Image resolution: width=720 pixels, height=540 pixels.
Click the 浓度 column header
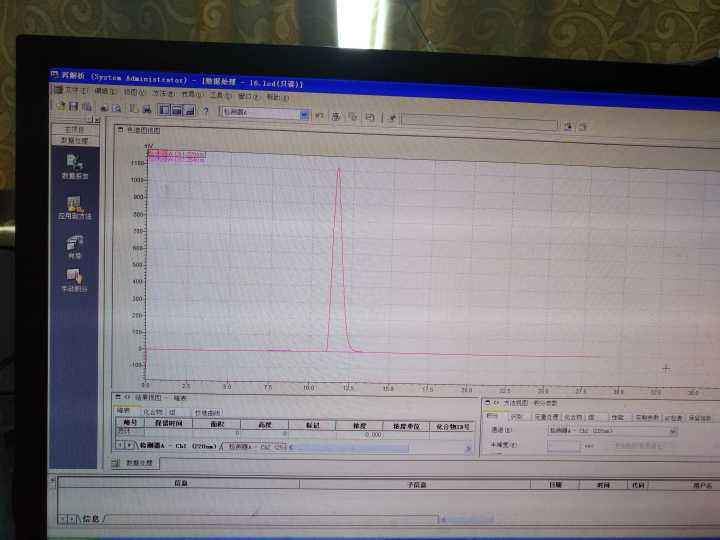point(360,426)
